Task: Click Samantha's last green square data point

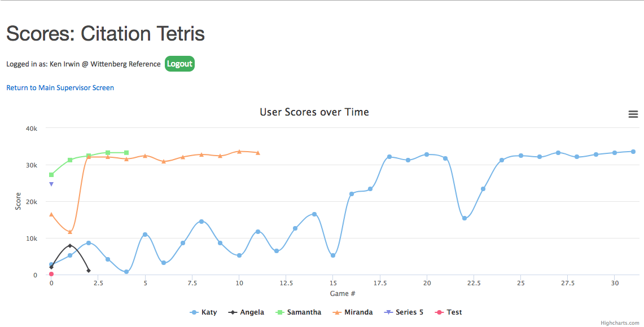Action: (x=126, y=153)
